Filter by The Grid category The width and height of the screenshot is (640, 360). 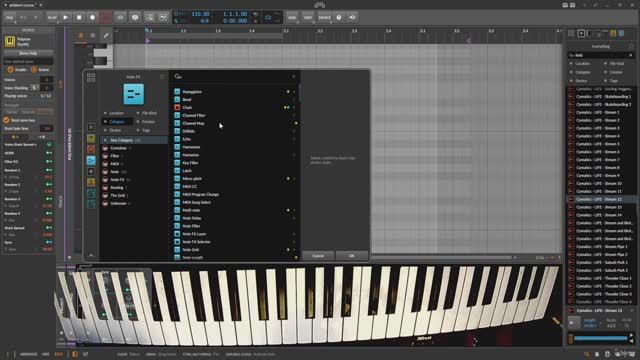tap(133, 196)
